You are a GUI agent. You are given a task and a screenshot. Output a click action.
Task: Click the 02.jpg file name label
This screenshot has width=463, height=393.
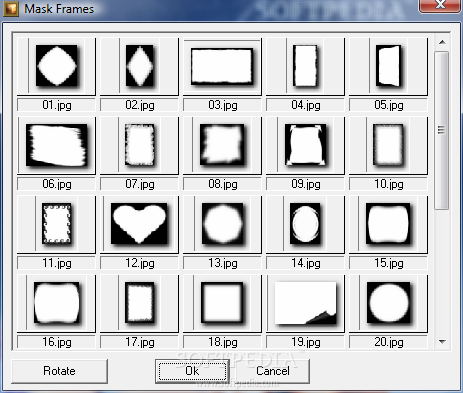pyautogui.click(x=139, y=105)
